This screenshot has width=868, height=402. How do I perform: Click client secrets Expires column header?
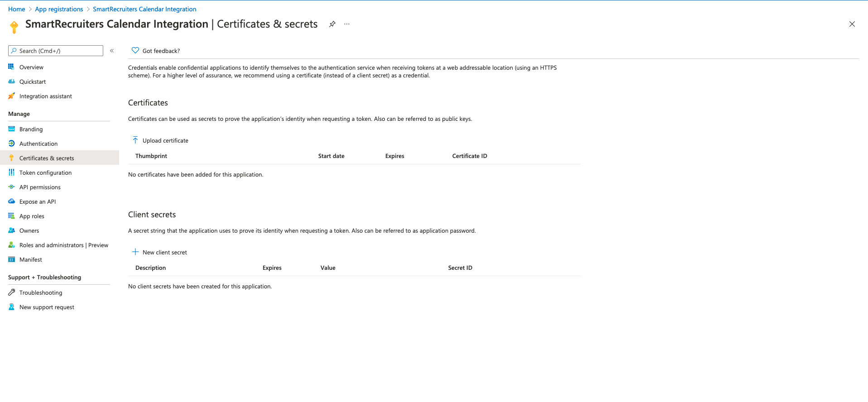(x=272, y=268)
